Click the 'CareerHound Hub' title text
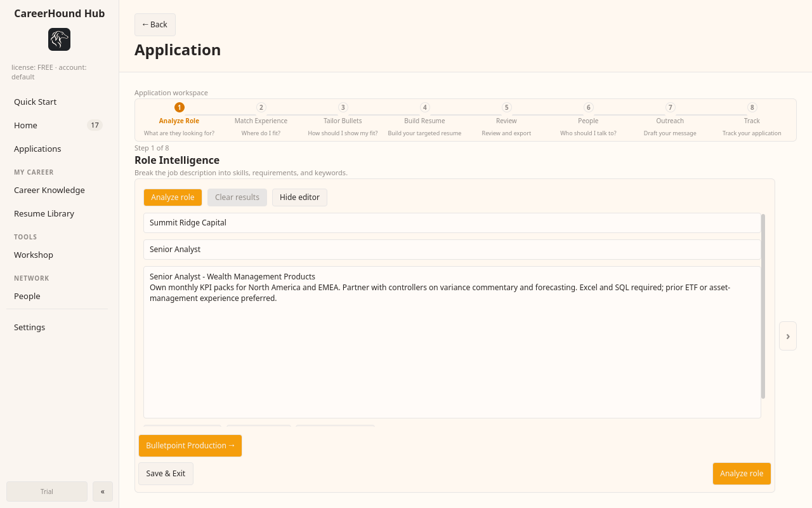Screen dimensions: 812x508 (x=60, y=13)
